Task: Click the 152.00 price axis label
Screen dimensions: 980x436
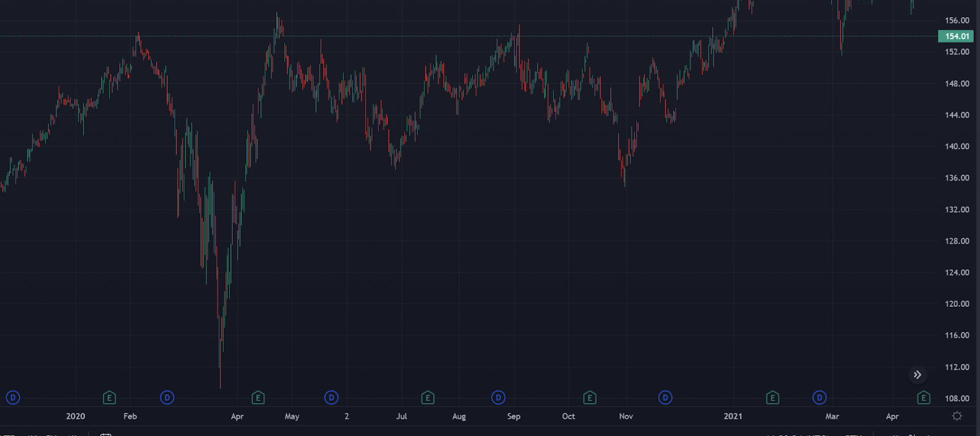Action: tap(957, 52)
